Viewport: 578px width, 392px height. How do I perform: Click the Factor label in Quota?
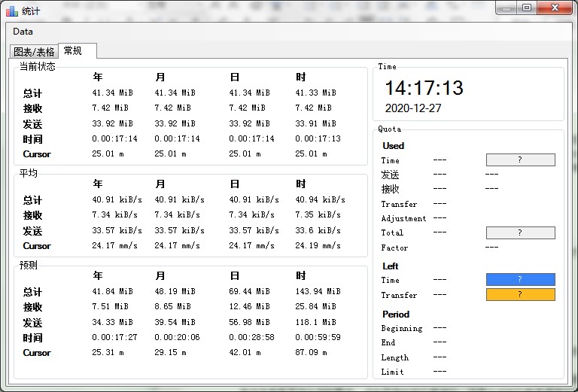394,248
